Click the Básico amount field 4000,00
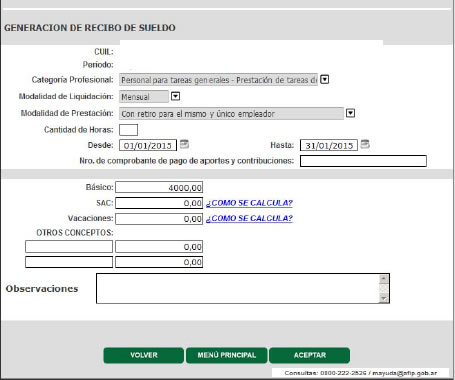The image size is (455, 380). point(159,187)
